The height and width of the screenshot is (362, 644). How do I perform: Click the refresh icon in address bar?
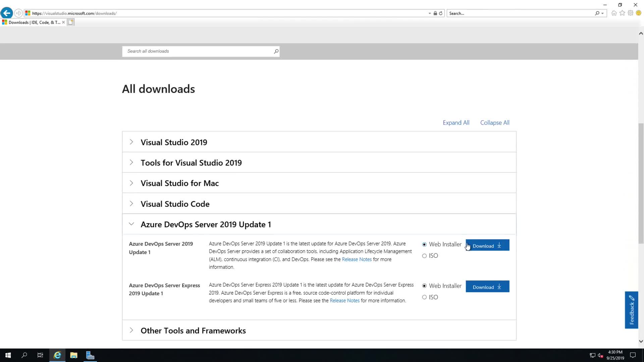441,13
